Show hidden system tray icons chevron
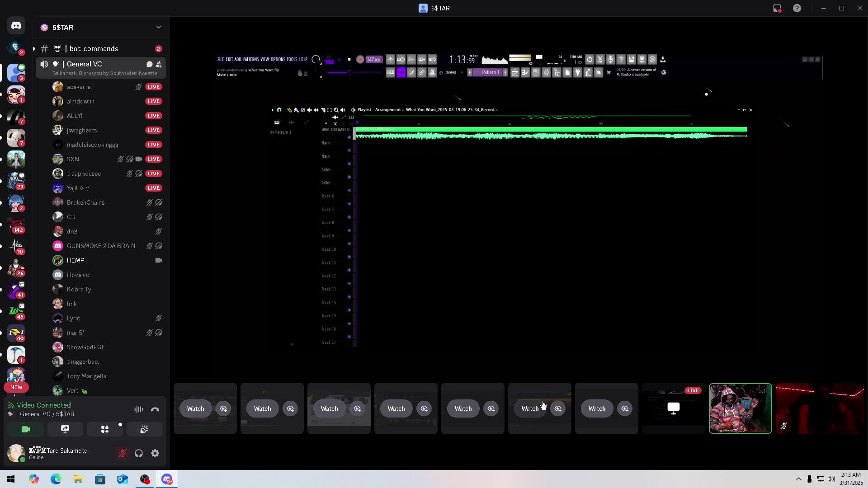The width and height of the screenshot is (868, 488). pos(799,479)
